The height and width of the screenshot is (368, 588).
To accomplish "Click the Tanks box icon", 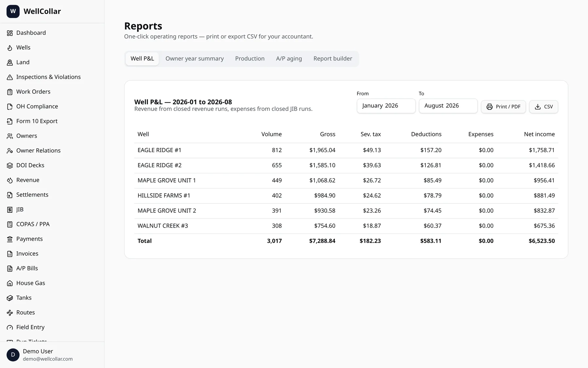I will point(10,298).
